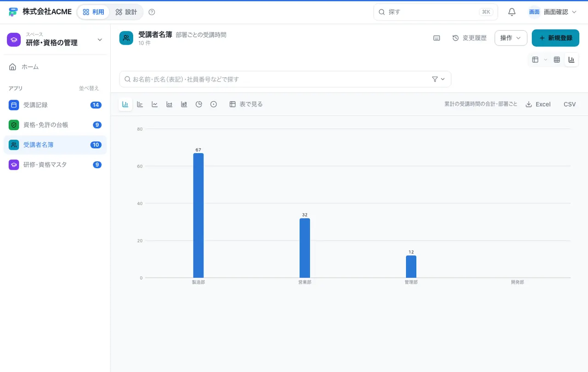Click the 製造部 bar with value 67
588x372 pixels.
coord(198,215)
